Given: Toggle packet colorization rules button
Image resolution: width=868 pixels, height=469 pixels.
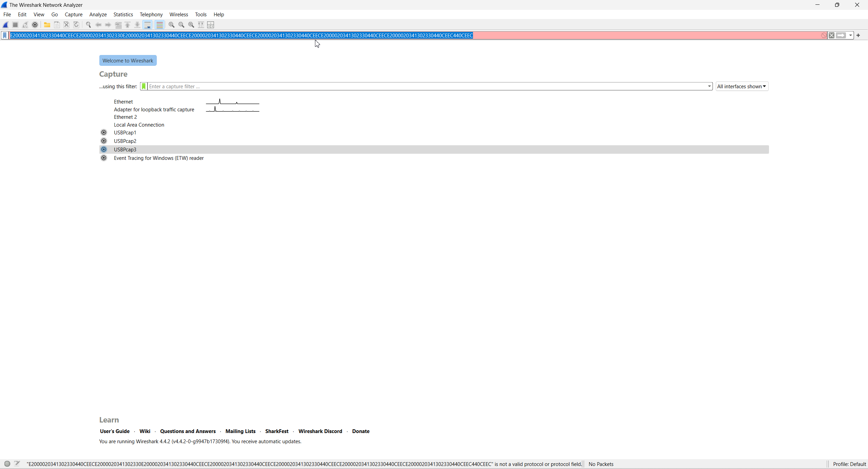Looking at the screenshot, I should tap(160, 25).
